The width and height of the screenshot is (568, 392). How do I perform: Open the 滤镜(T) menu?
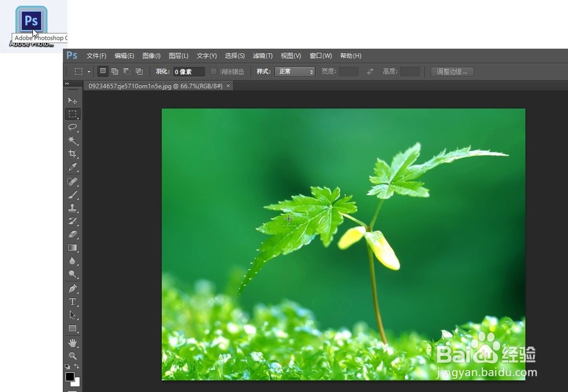pyautogui.click(x=262, y=56)
